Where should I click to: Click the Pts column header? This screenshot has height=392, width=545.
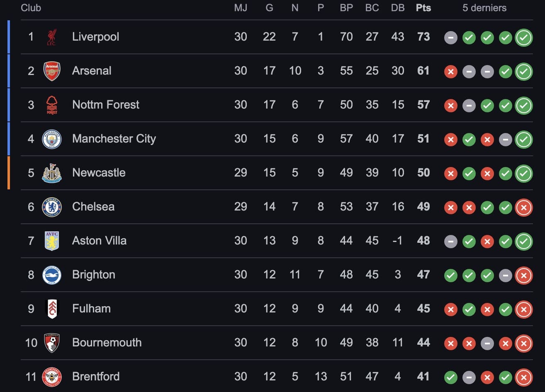click(423, 8)
